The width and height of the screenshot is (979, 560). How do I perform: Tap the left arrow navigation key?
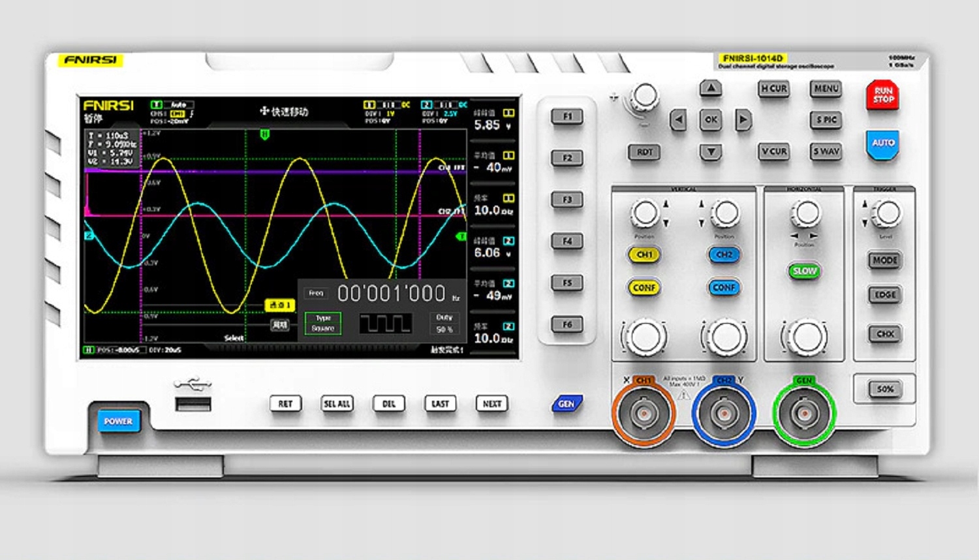click(x=679, y=119)
